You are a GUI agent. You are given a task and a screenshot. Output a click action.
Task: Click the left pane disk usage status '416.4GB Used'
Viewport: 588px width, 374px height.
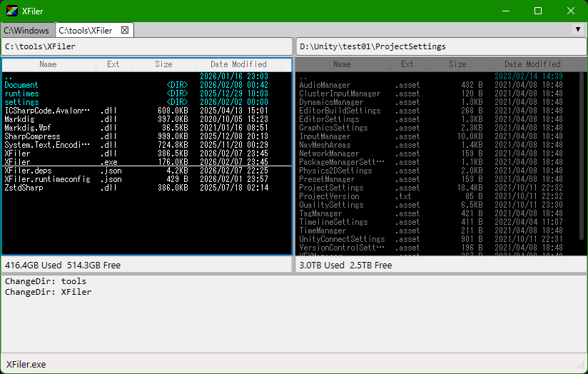coord(34,266)
